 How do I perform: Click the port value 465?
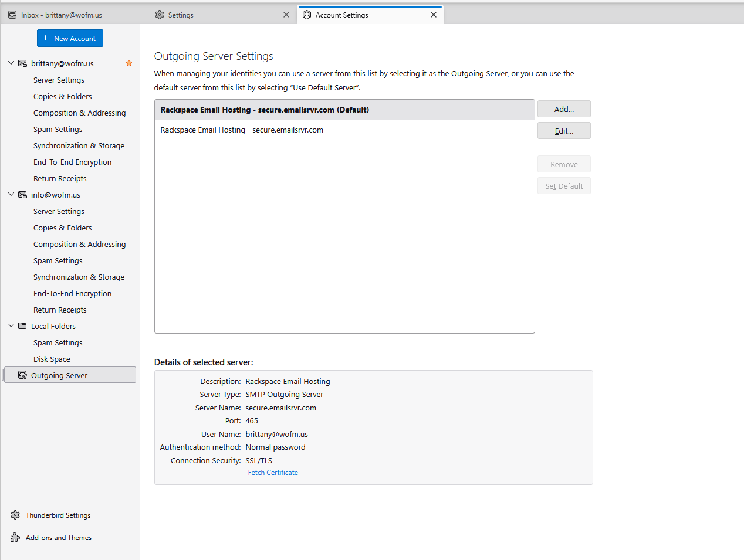[x=252, y=420]
